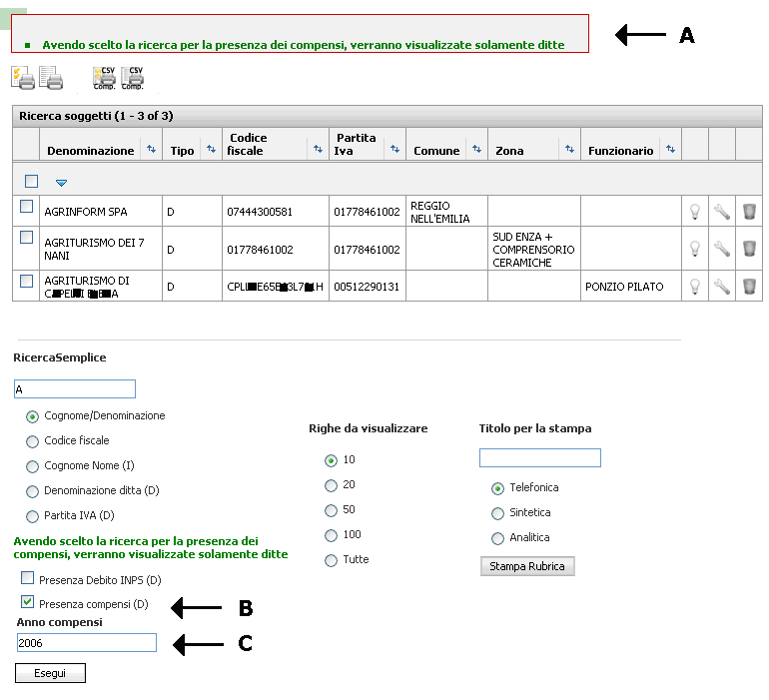Screen dimensions: 769x700
Task: Print selected subjects with the starred printer icon
Action: coord(23,78)
